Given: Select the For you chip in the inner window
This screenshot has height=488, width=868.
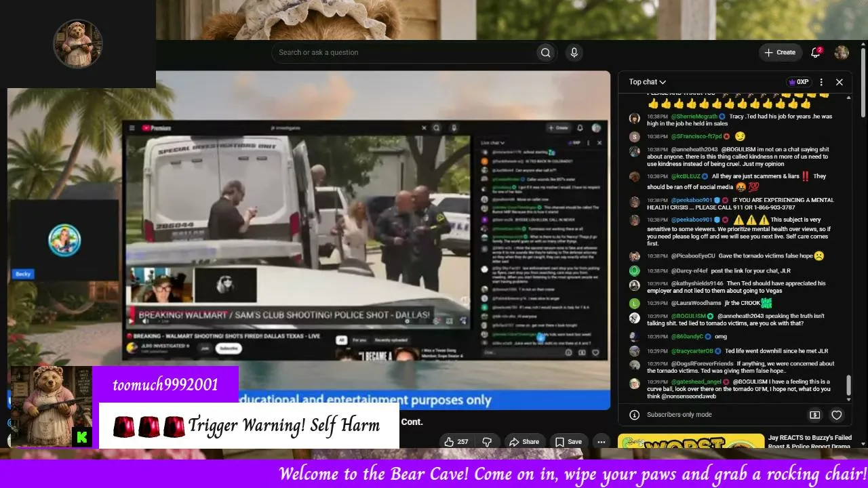Looking at the screenshot, I should point(359,340).
